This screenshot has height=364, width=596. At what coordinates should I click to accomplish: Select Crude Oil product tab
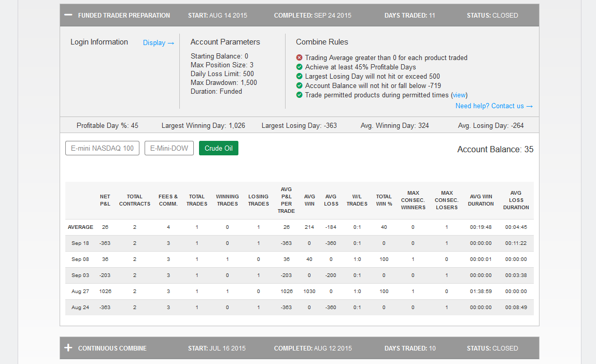(219, 148)
